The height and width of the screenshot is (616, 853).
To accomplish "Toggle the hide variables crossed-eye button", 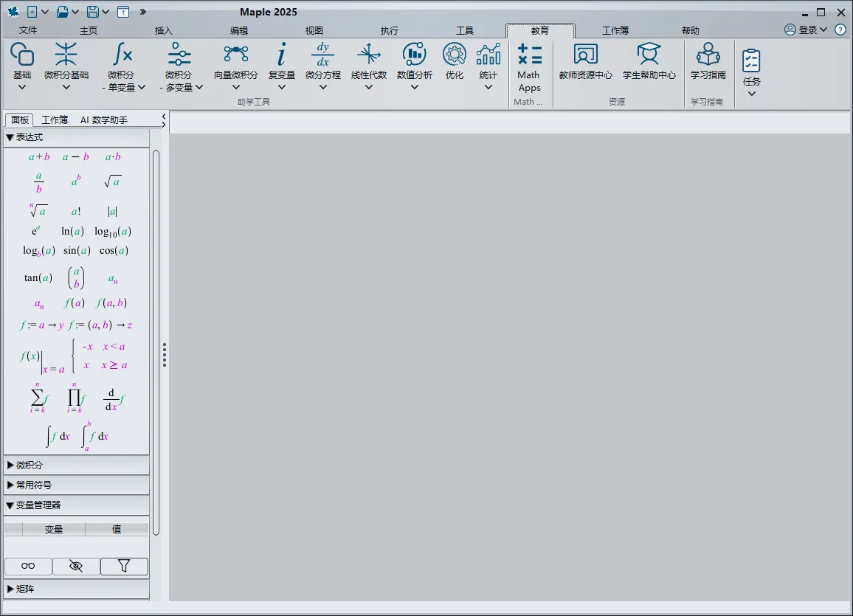I will [x=76, y=566].
